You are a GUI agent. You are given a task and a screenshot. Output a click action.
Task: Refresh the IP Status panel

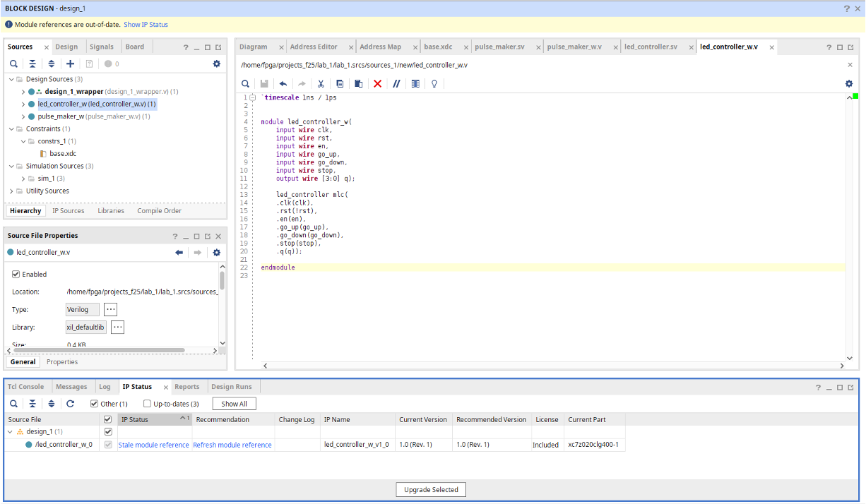coord(70,404)
